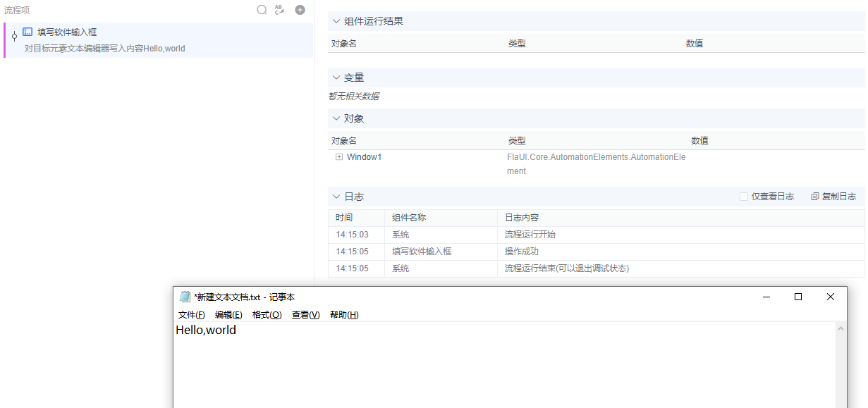Click the search icon in 流程项 panel
Viewport: 868px width, 408px height.
[x=262, y=10]
